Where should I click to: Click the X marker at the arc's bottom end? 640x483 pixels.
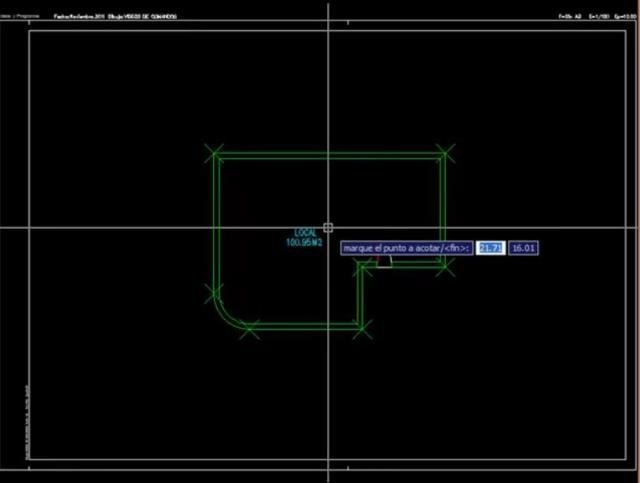click(x=249, y=329)
